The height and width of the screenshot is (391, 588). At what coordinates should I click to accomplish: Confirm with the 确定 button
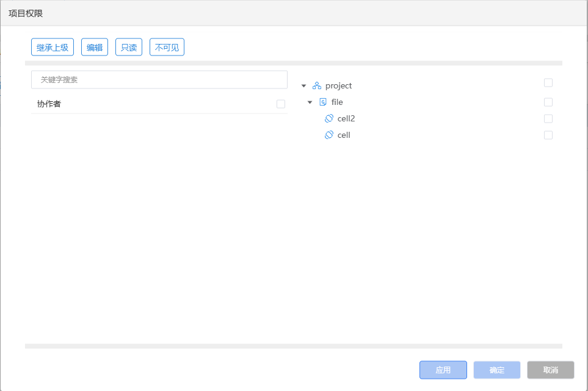(497, 370)
